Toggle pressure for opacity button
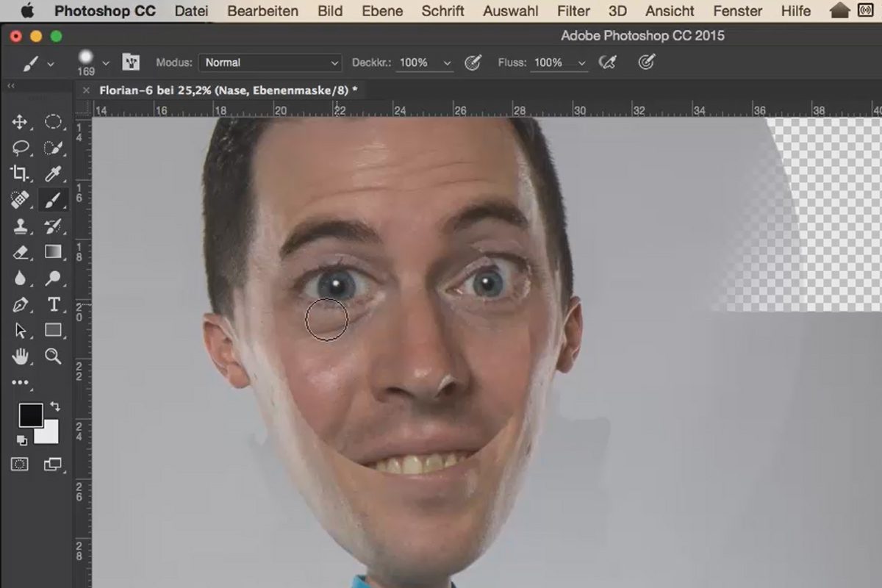This screenshot has width=882, height=588. [473, 62]
